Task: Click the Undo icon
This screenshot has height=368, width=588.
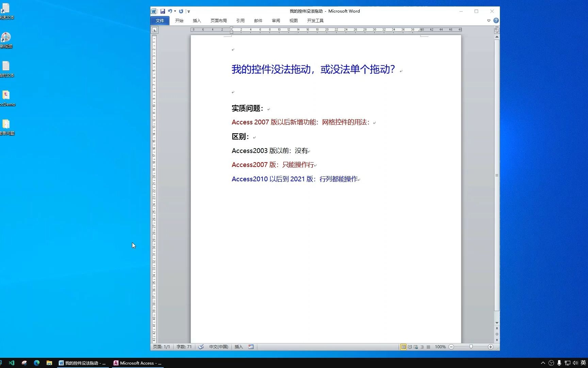Action: point(170,11)
